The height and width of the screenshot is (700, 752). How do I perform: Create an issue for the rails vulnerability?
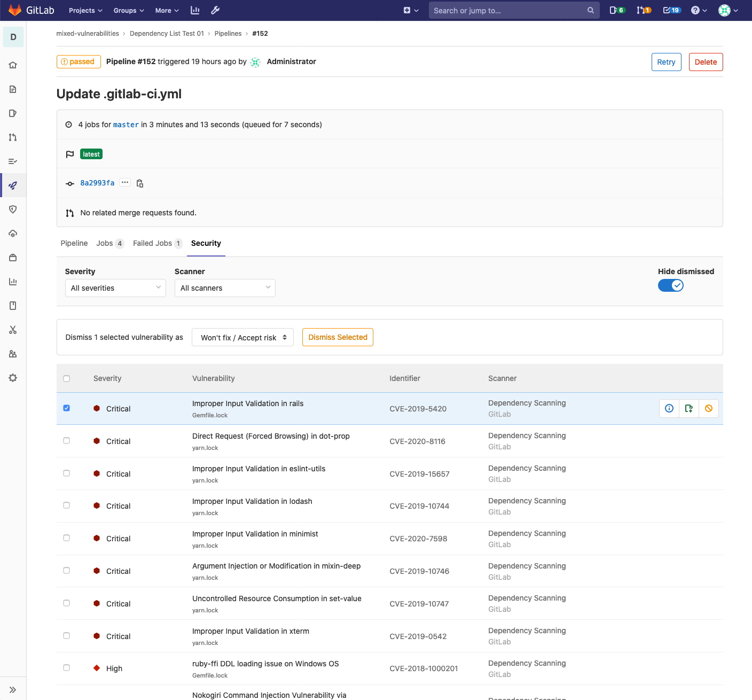[688, 408]
